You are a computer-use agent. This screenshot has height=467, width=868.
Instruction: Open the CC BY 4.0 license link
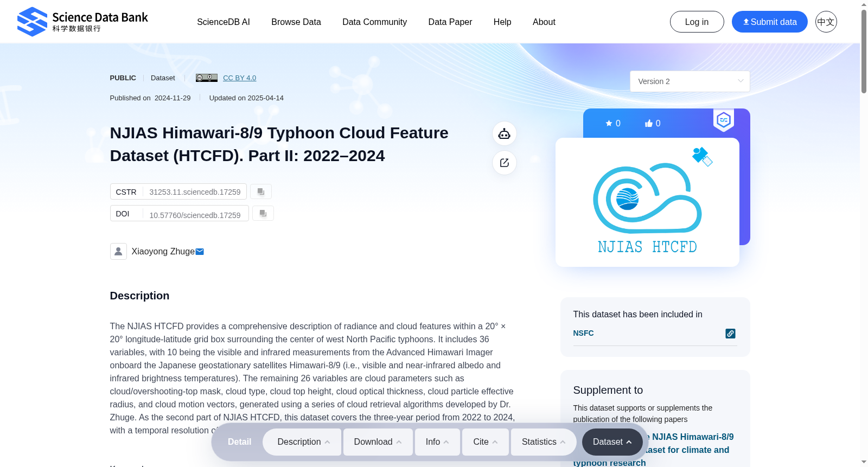coord(240,78)
